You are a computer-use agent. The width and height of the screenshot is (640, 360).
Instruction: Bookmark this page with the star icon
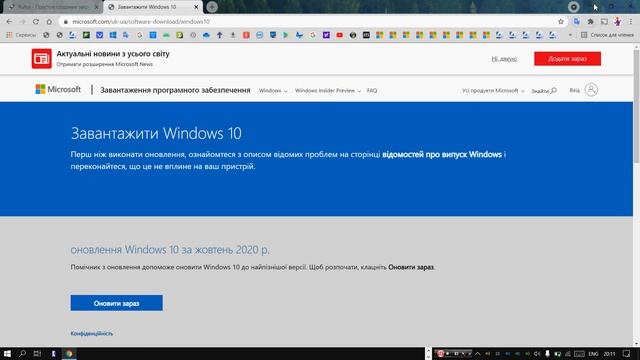click(x=561, y=22)
